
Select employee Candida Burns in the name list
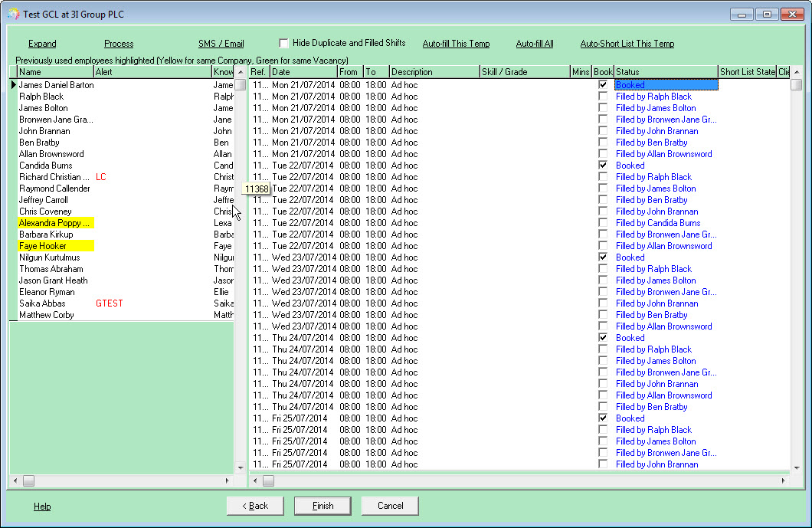[45, 166]
